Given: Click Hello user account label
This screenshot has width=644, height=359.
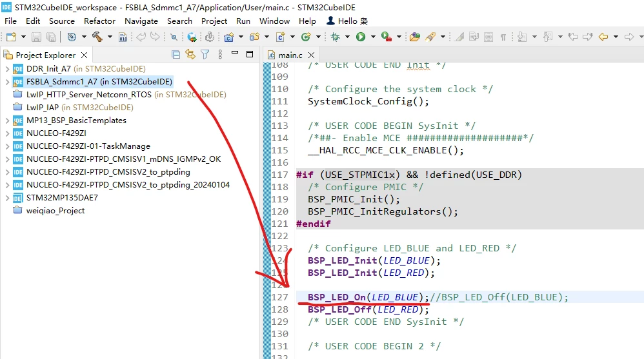Looking at the screenshot, I should [x=347, y=21].
